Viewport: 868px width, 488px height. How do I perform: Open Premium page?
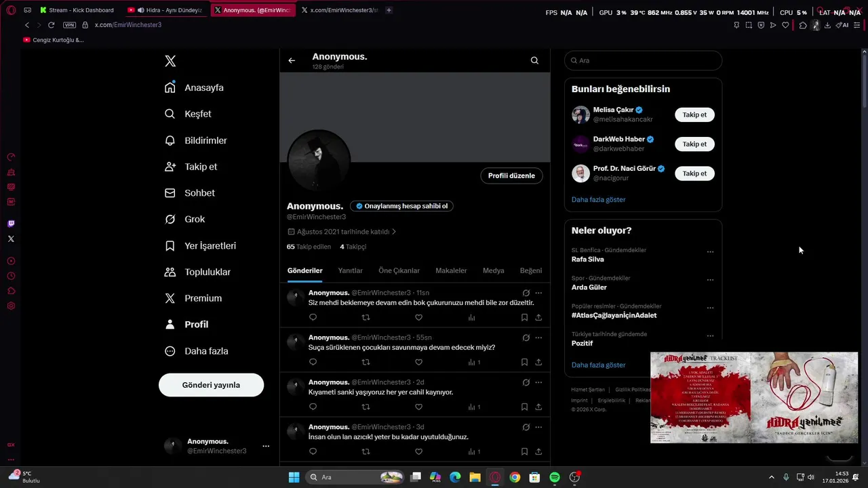(193, 298)
